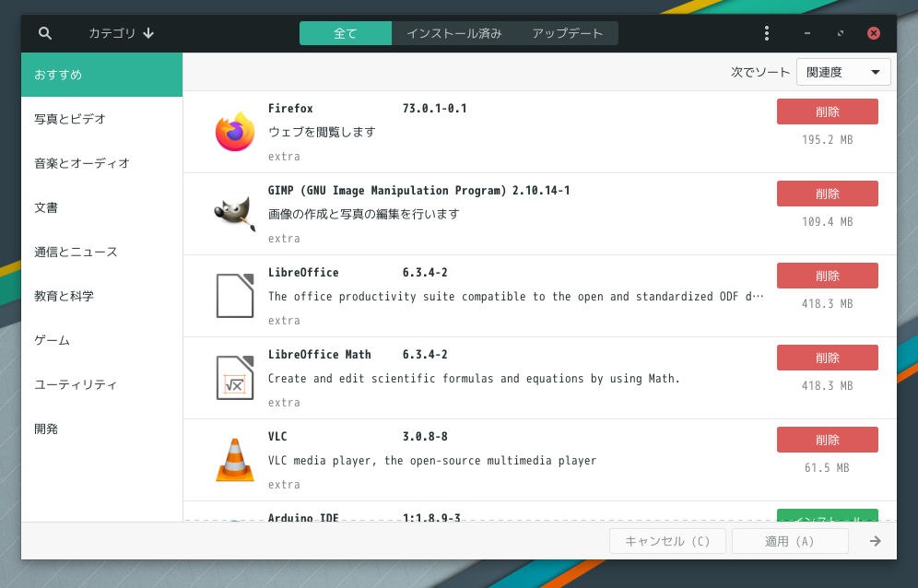Select the ゲーム category
918x588 pixels.
click(102, 340)
